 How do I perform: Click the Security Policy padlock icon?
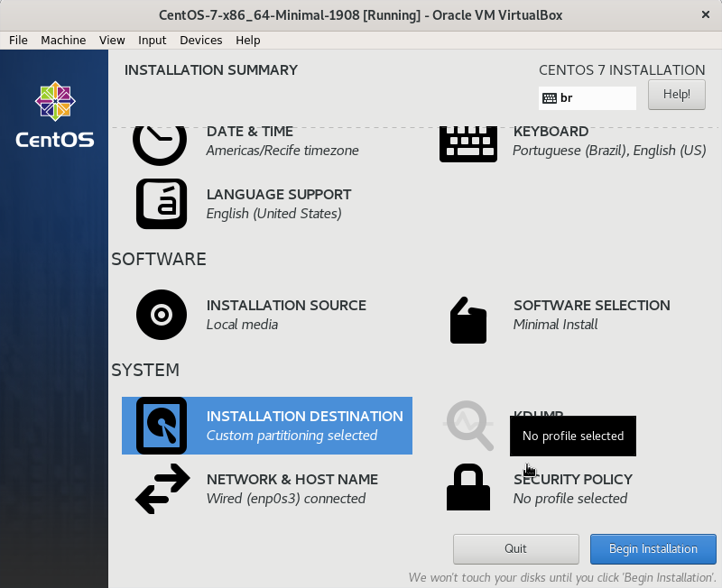coord(468,487)
